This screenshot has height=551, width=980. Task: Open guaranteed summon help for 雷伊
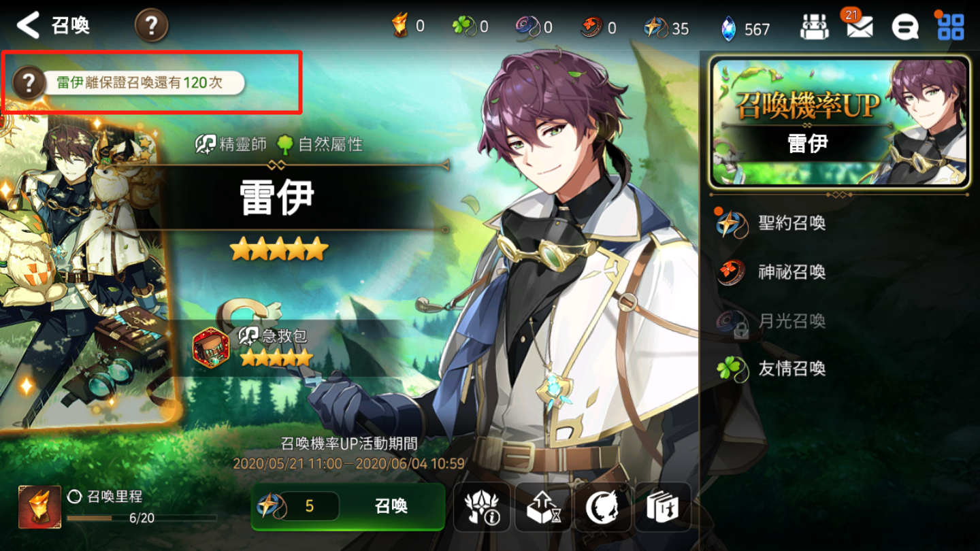tap(28, 83)
